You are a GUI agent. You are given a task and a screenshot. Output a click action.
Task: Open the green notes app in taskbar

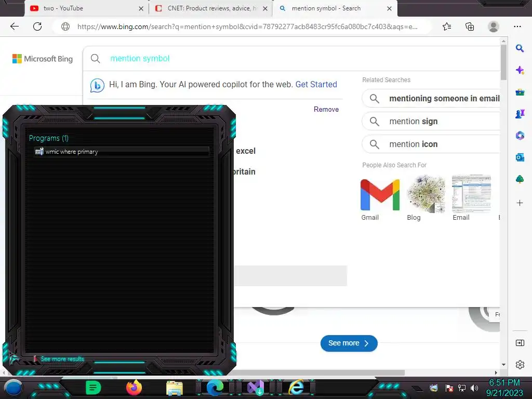click(93, 388)
